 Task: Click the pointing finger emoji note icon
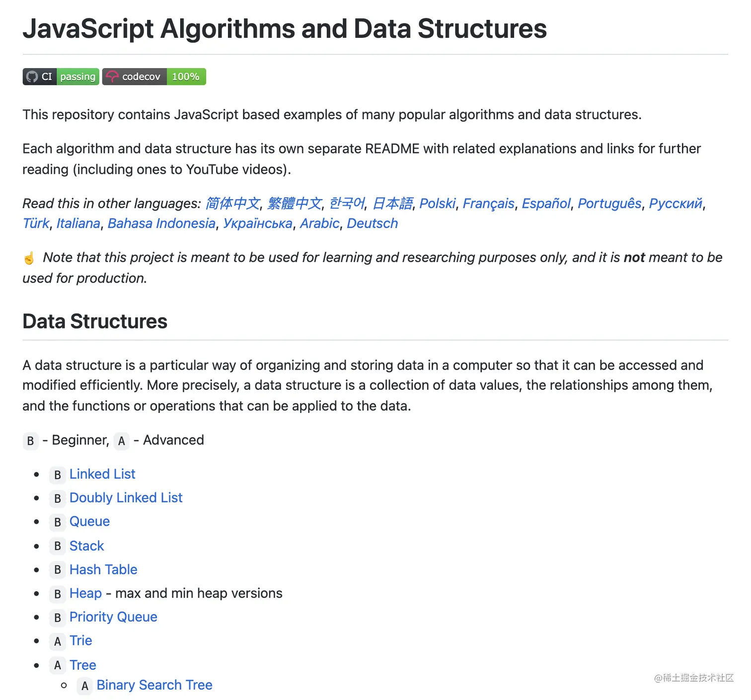[29, 258]
